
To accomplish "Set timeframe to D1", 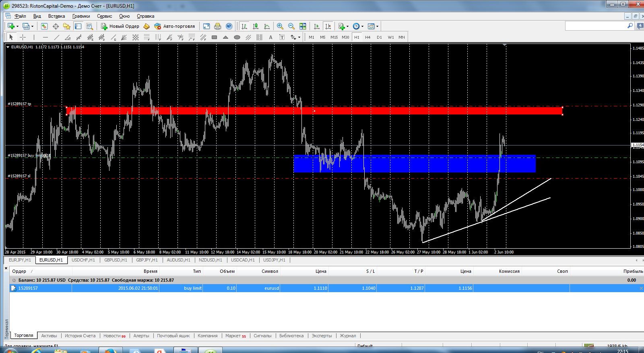I will [x=379, y=37].
